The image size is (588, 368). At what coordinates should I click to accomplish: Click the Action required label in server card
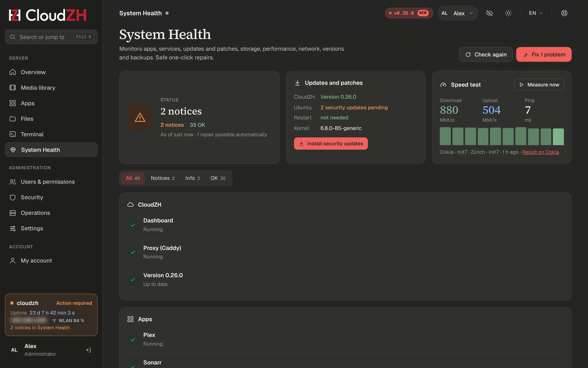74,303
